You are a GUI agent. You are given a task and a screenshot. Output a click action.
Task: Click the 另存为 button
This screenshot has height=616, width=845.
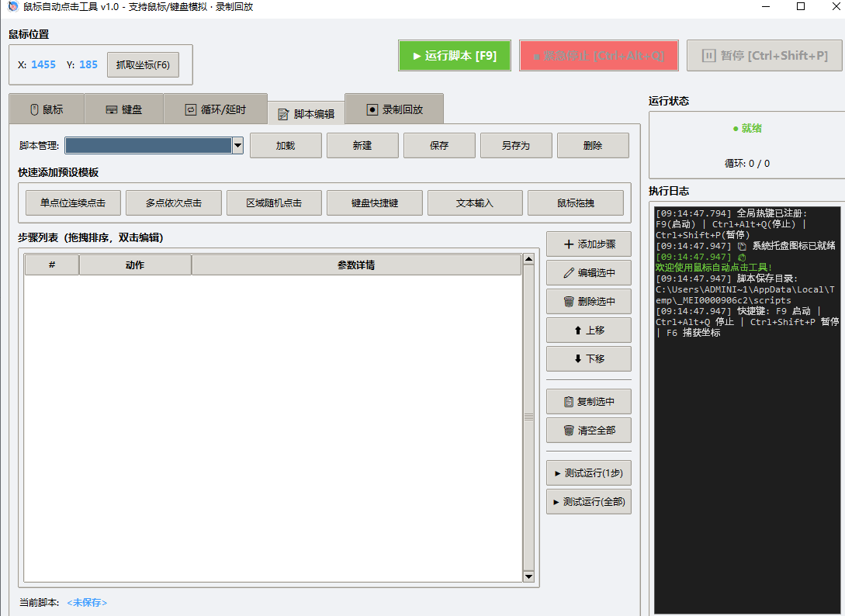coord(516,146)
